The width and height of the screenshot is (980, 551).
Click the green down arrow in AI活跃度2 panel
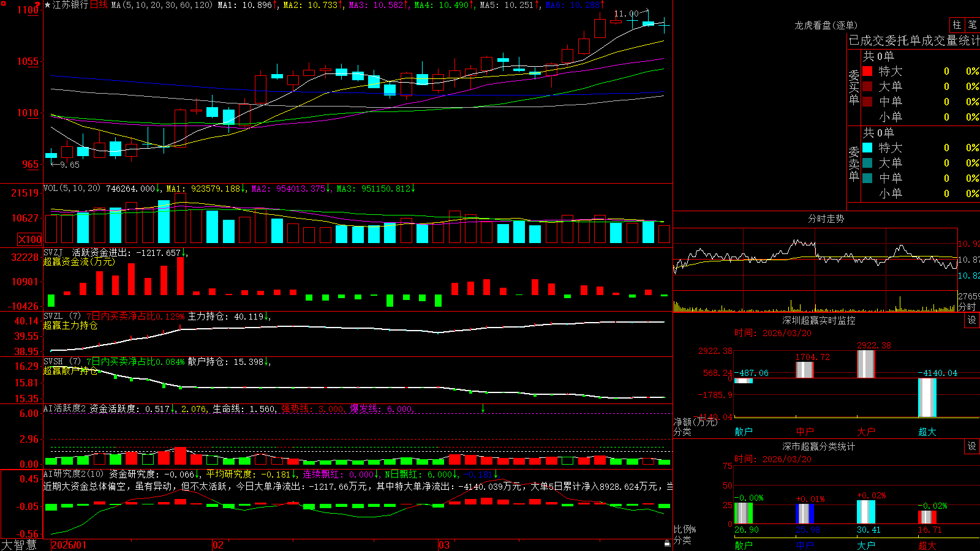point(483,408)
